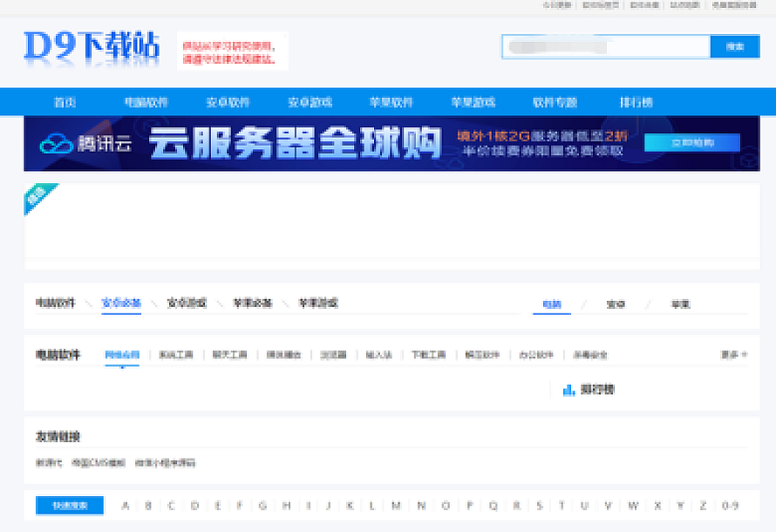
Task: Select the 电脑 ranking tab
Action: coord(552,304)
